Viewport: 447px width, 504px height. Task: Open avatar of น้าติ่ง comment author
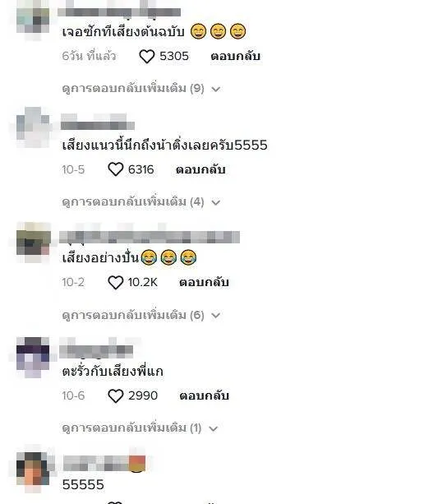(x=33, y=128)
